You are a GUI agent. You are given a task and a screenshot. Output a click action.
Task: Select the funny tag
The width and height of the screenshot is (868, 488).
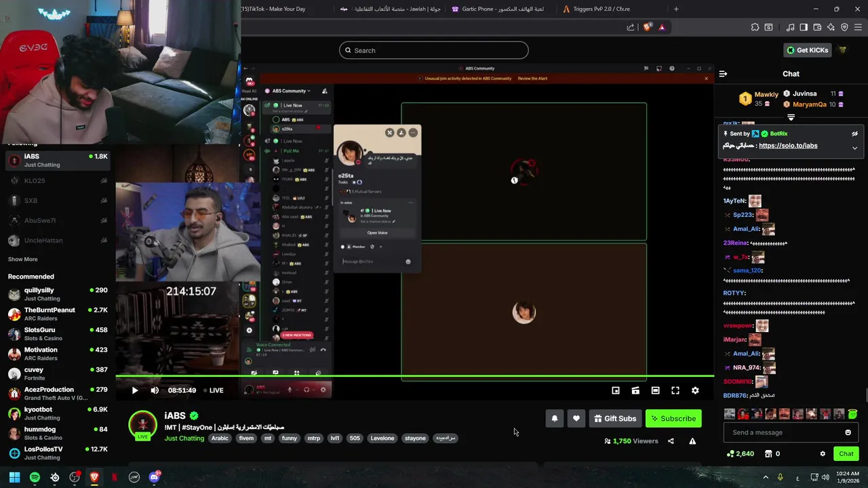pos(290,439)
